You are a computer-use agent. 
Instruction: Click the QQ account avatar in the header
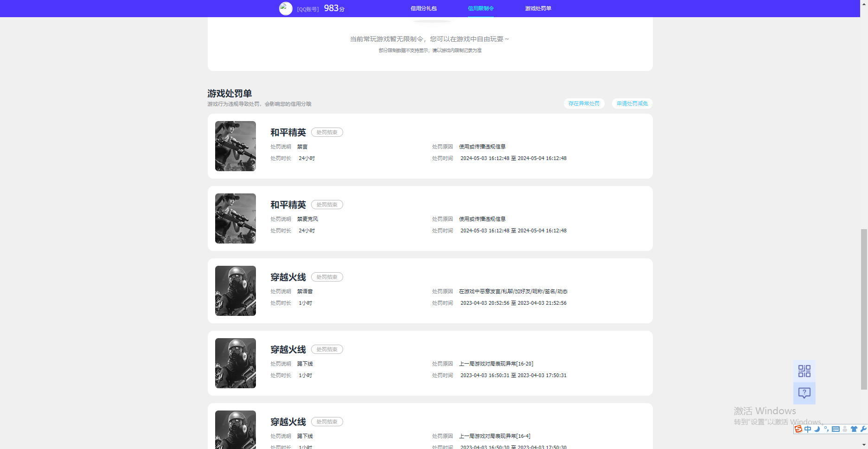pyautogui.click(x=286, y=8)
